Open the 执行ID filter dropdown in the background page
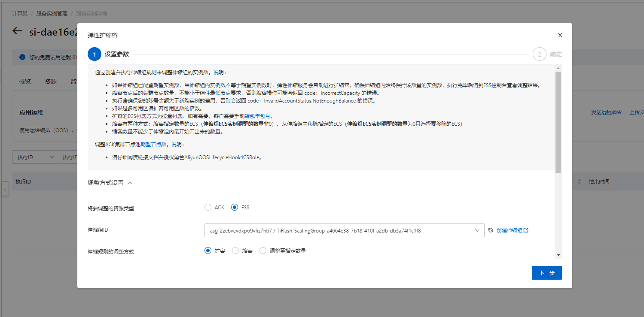644x317 pixels. (36, 157)
